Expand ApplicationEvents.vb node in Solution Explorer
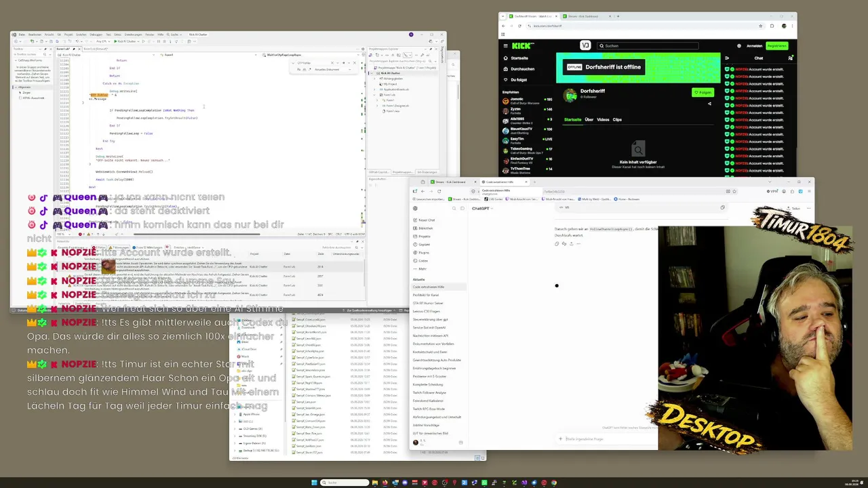 click(374, 89)
